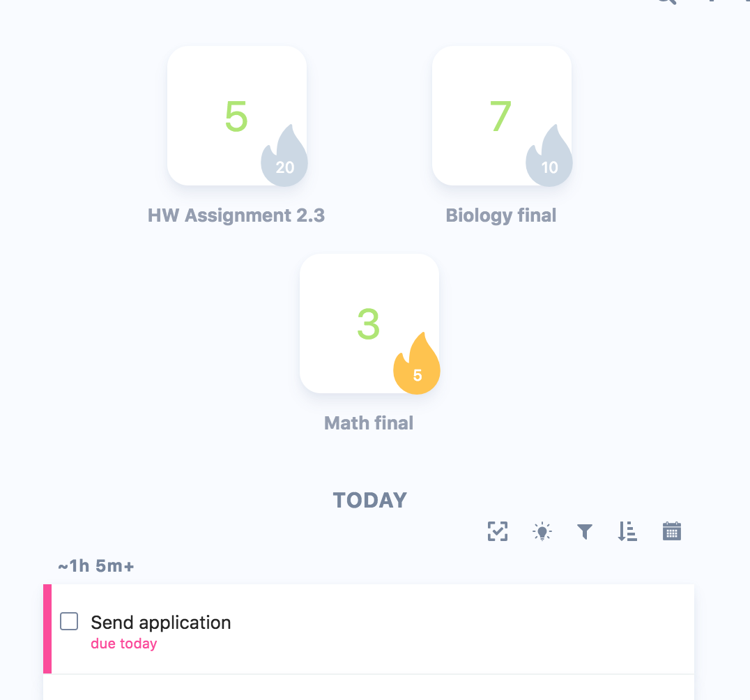
Task: Click the TODAY section heading
Action: tap(370, 501)
